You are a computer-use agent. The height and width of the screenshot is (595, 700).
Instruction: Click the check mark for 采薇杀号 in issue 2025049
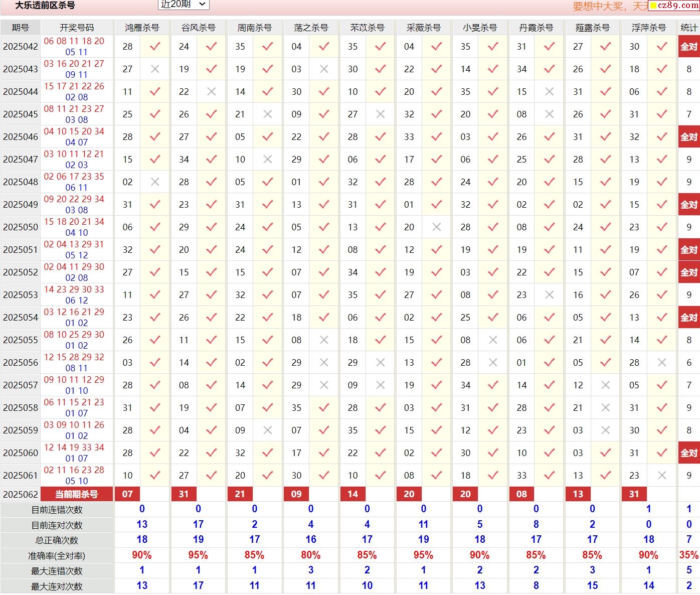pyautogui.click(x=436, y=205)
